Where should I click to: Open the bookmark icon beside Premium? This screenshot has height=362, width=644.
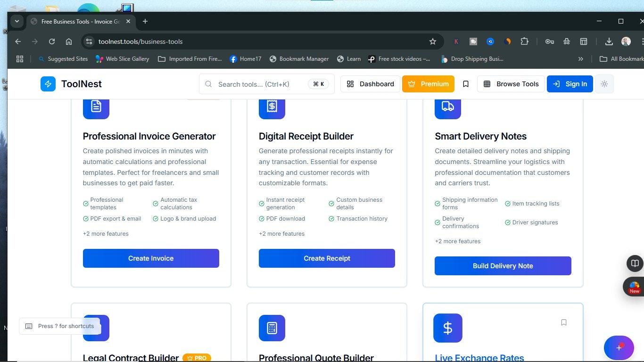(466, 84)
